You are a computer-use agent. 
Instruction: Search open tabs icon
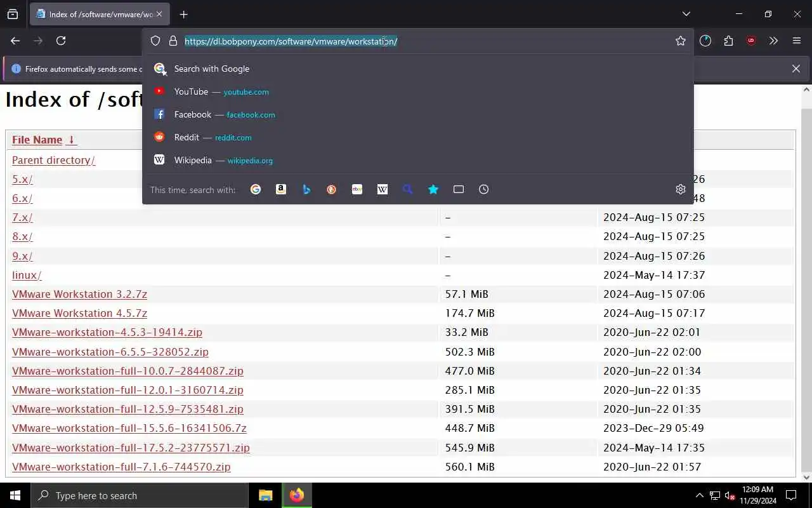tap(459, 189)
